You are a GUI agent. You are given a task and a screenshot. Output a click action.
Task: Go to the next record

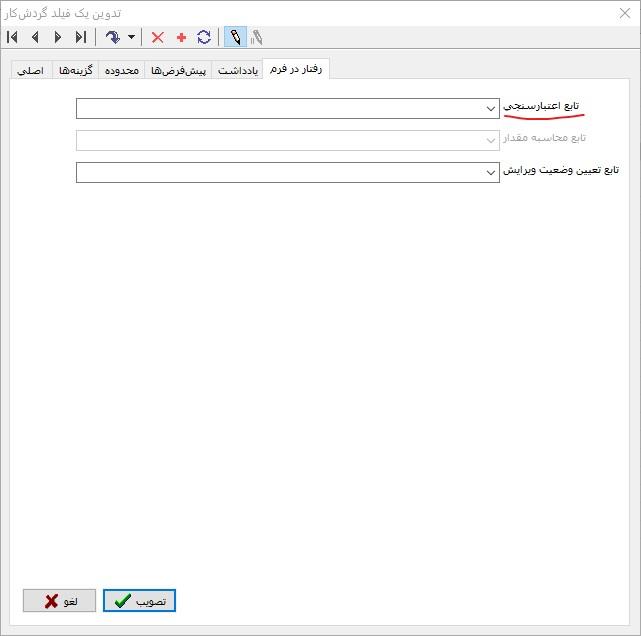(57, 37)
